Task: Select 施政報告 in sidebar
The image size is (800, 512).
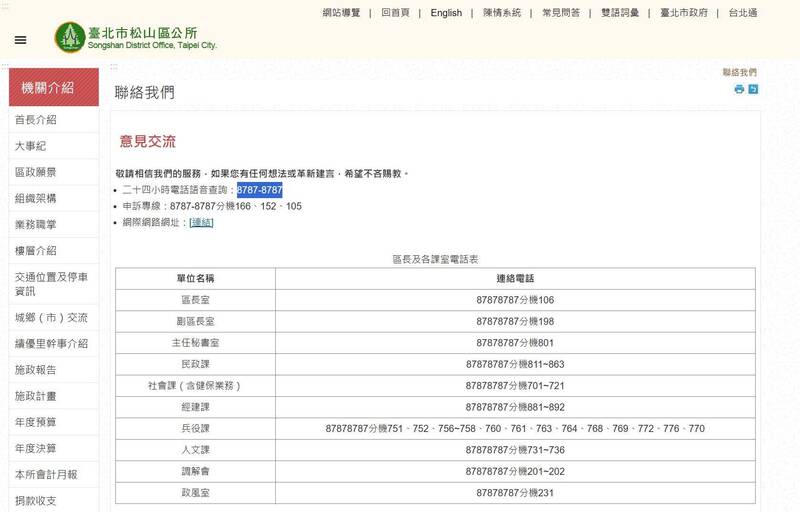Action: [x=35, y=370]
